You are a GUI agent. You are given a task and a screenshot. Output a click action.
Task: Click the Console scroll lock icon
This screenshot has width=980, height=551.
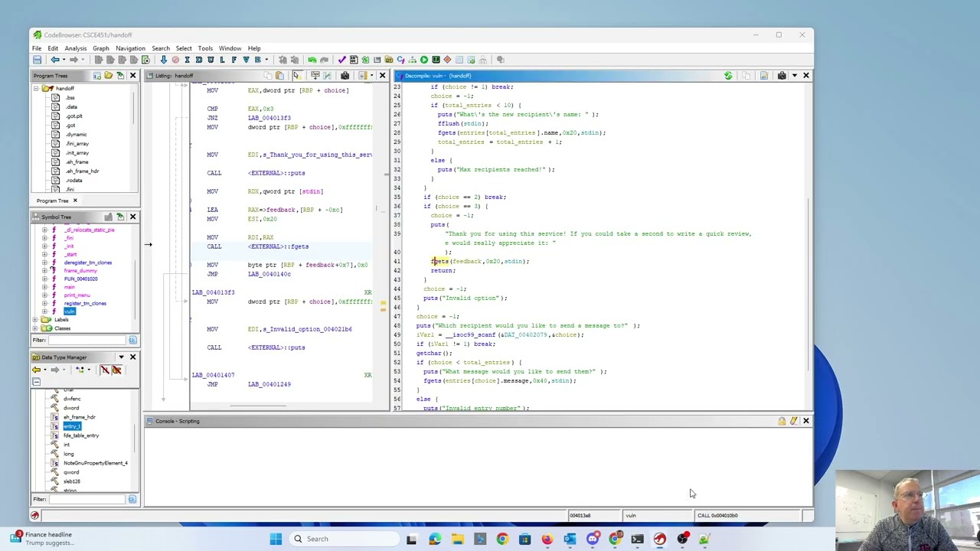(x=782, y=421)
